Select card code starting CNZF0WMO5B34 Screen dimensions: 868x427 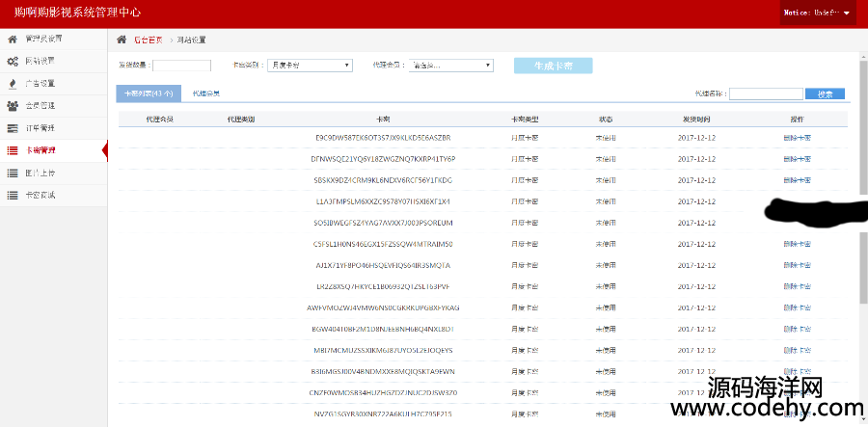[383, 393]
